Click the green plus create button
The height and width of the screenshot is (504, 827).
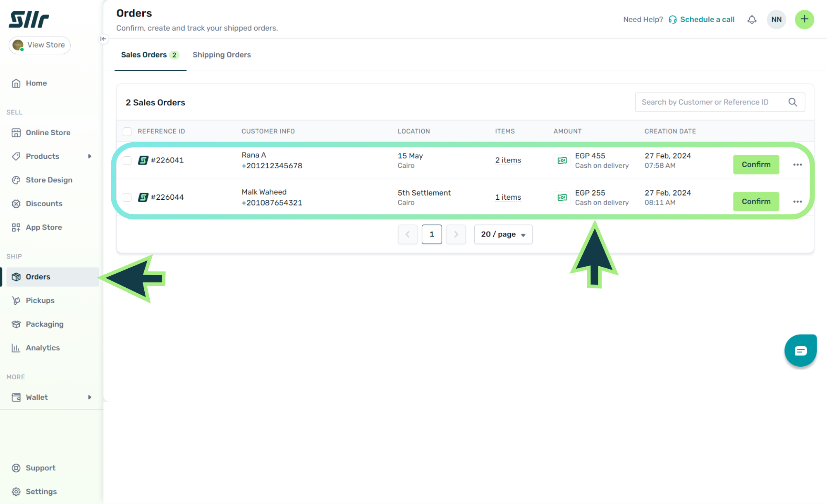tap(804, 19)
